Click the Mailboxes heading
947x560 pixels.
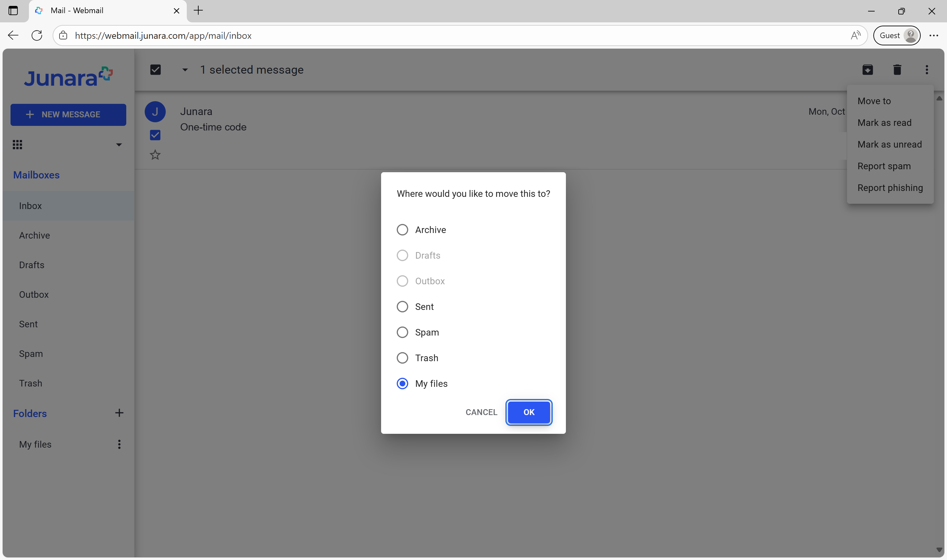point(36,175)
